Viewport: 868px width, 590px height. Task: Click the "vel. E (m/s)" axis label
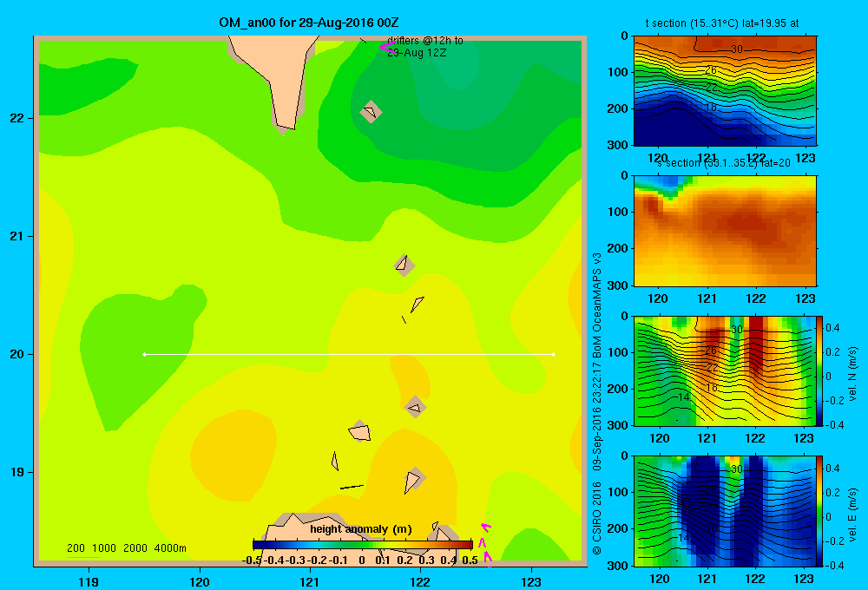point(852,515)
